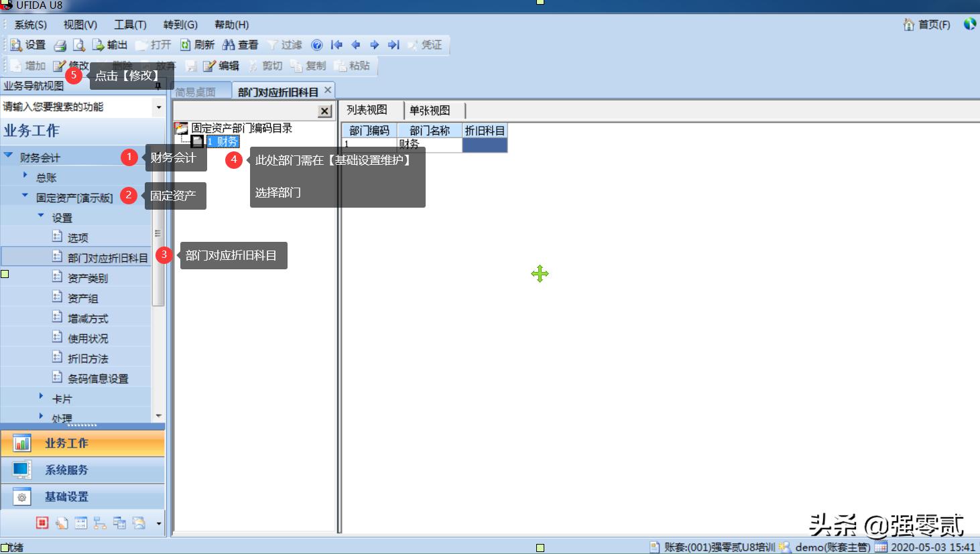Click the 剪切 cut toolbar button
980x554 pixels.
point(265,66)
